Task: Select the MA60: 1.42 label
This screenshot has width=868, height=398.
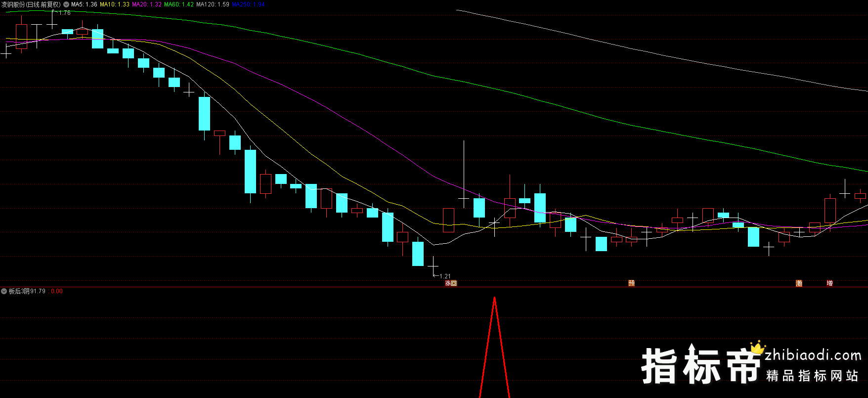Action: coord(179,4)
